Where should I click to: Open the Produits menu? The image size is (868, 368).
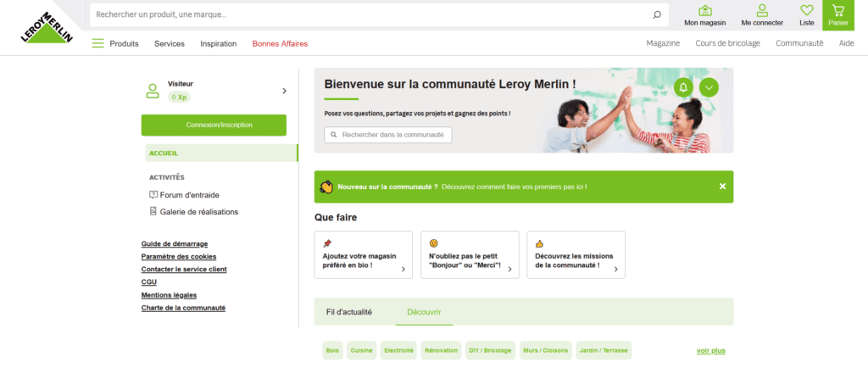(124, 44)
